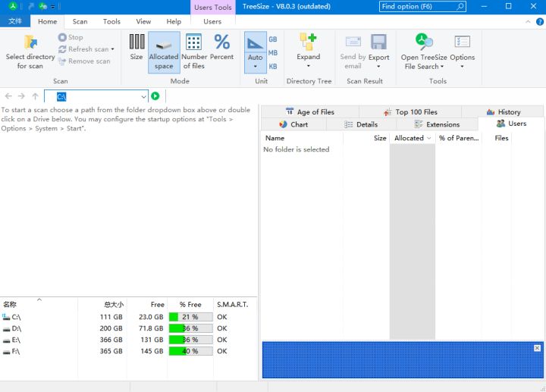This screenshot has width=546, height=392.
Task: Click the Allocated column sort arrow
Action: coord(429,138)
